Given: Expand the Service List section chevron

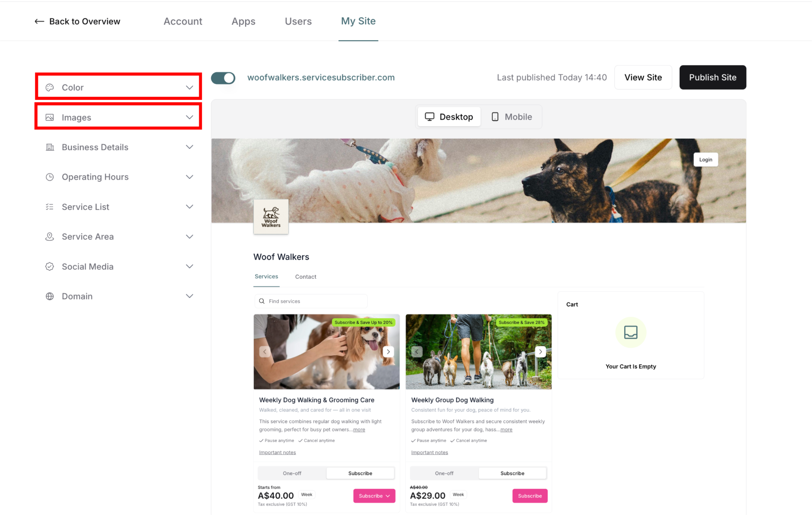Looking at the screenshot, I should [x=190, y=207].
